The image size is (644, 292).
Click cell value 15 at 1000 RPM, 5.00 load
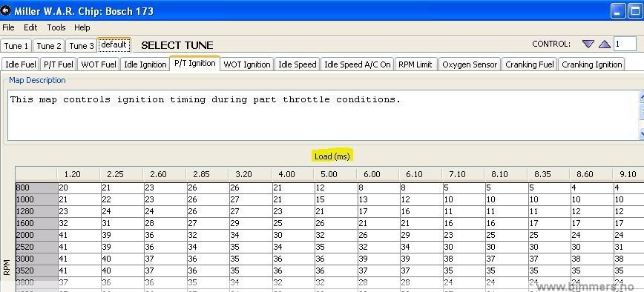click(x=335, y=199)
